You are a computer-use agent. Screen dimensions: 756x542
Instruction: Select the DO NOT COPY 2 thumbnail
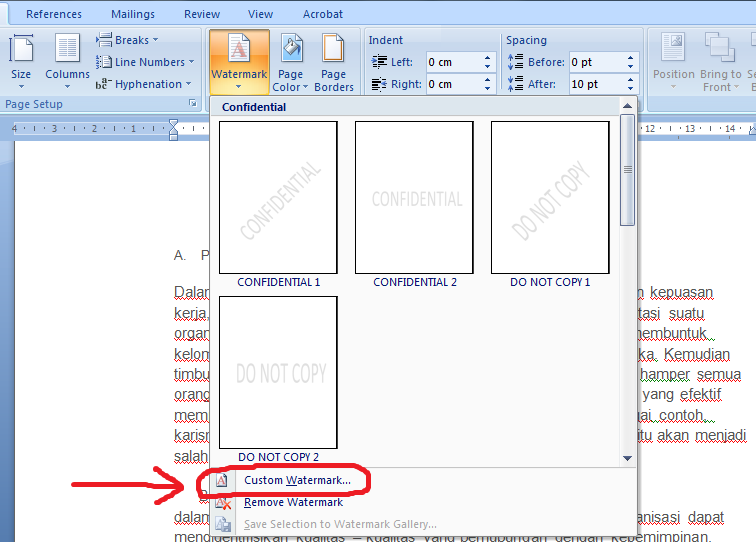pyautogui.click(x=278, y=372)
